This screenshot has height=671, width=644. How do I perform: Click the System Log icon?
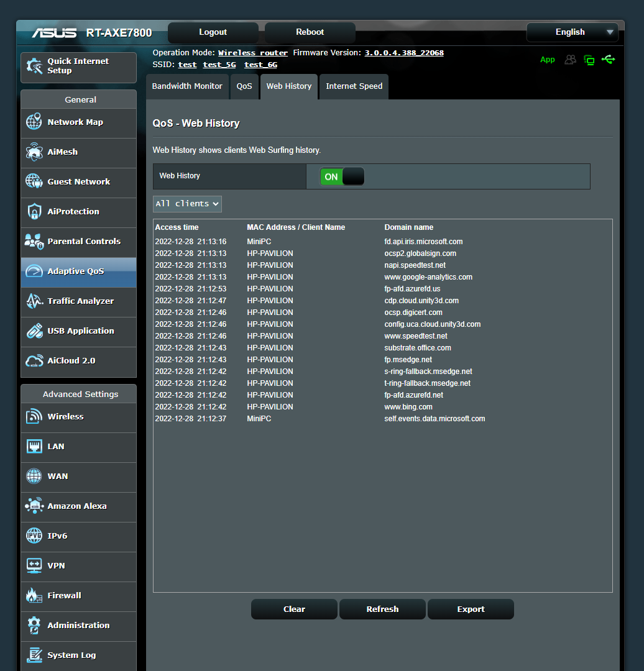coord(34,655)
